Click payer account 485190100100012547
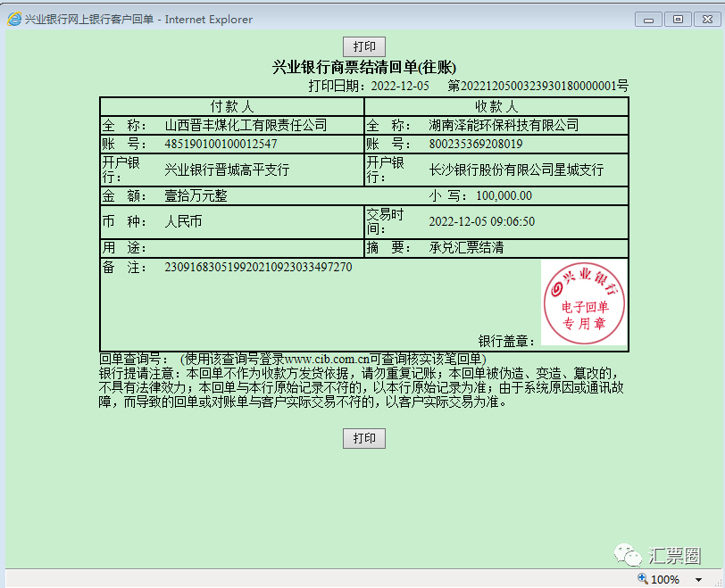This screenshot has width=725, height=588. 221,145
